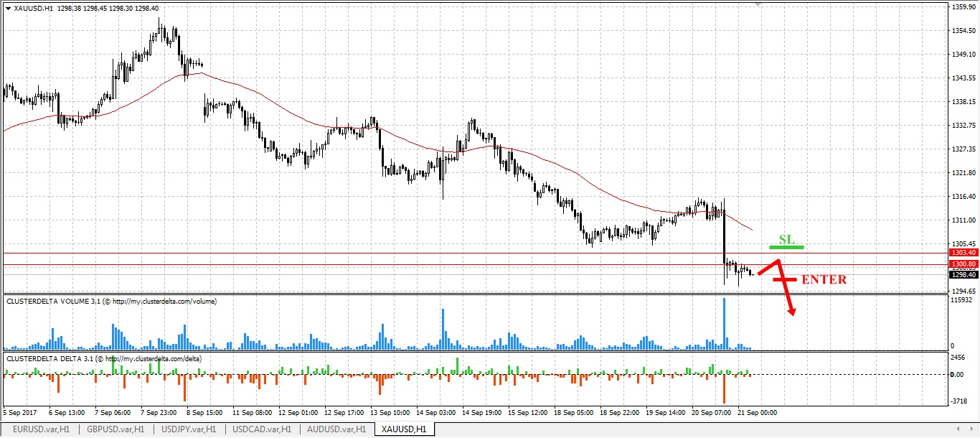980x438 pixels.
Task: Click the black 1298.40 current price label
Action: (963, 274)
